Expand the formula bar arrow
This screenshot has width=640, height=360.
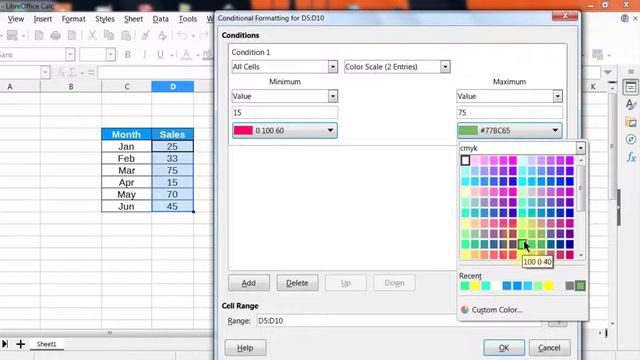coord(608,72)
